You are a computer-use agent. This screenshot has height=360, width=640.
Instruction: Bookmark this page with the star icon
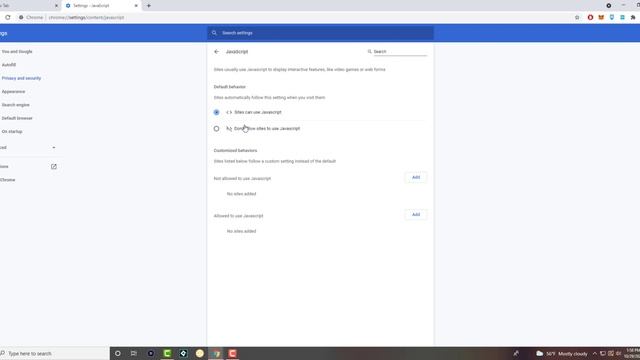(577, 18)
